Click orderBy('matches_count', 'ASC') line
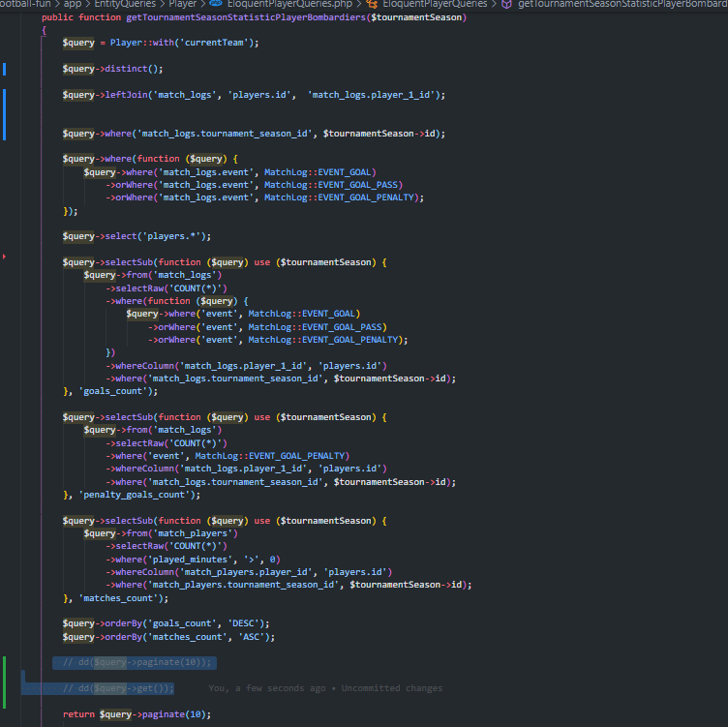728x727 pixels. (168, 637)
